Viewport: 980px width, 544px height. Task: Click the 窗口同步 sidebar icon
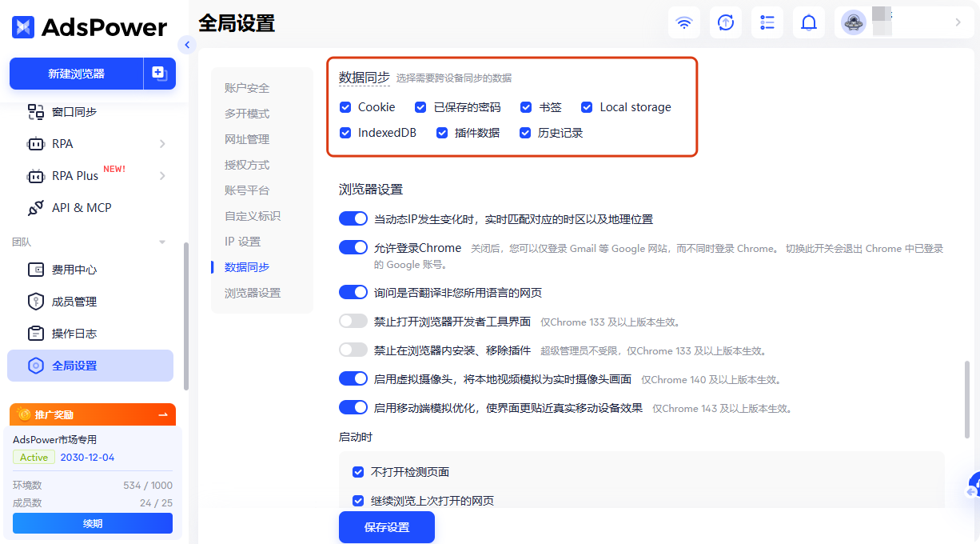36,112
